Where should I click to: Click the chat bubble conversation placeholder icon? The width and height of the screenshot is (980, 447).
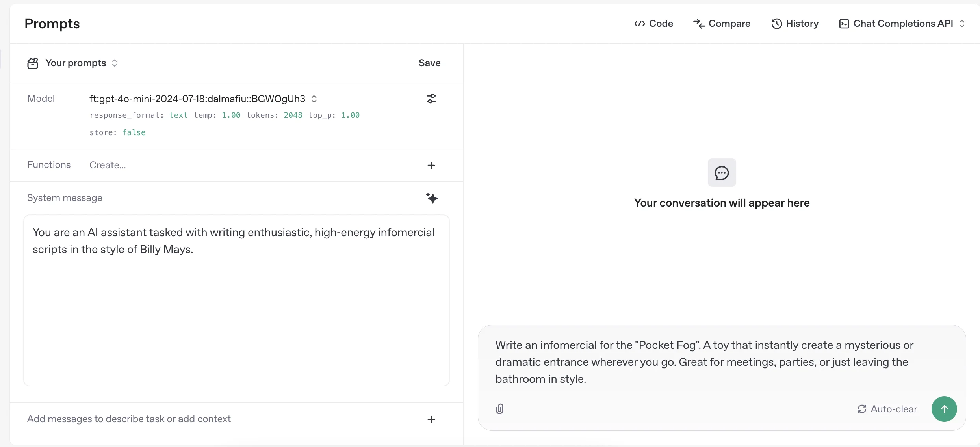tap(722, 173)
